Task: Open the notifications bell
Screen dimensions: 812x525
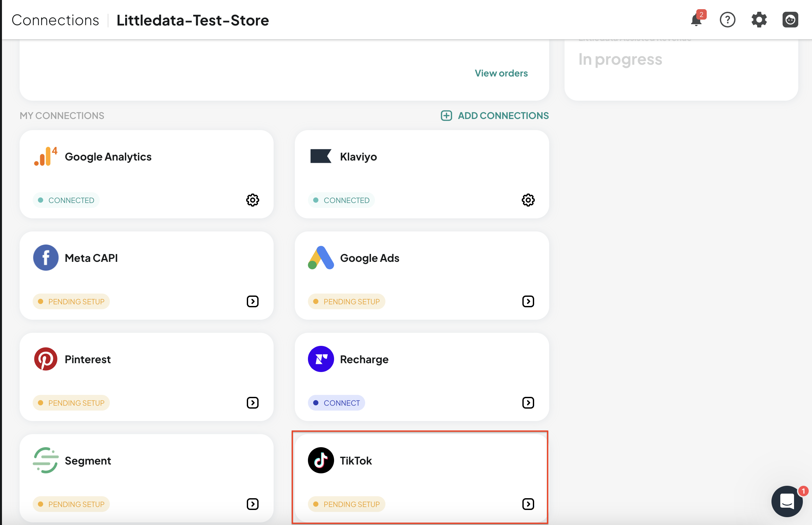Action: pos(697,20)
